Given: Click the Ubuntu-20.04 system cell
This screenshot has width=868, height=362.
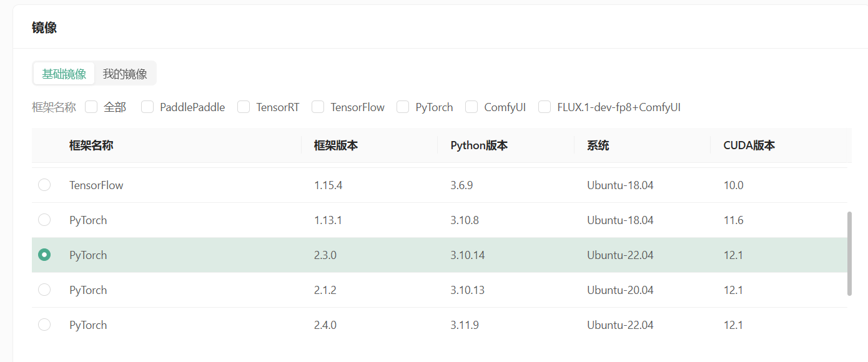Looking at the screenshot, I should [x=620, y=290].
